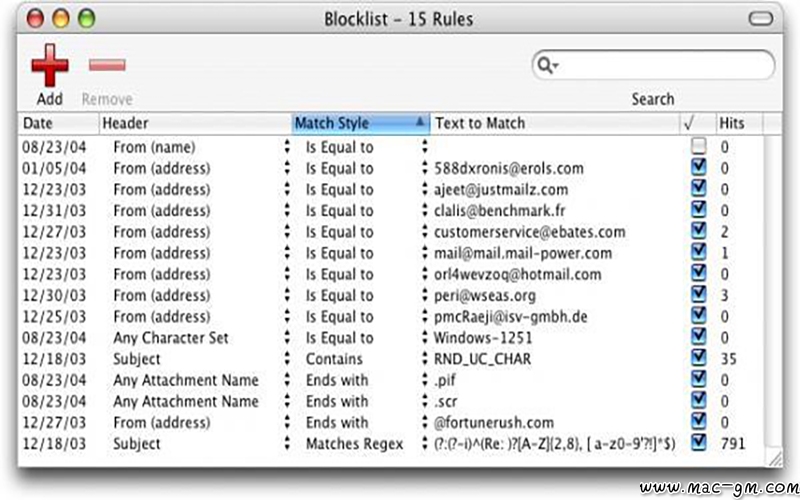
Task: Click inside the Search field
Action: point(663,65)
